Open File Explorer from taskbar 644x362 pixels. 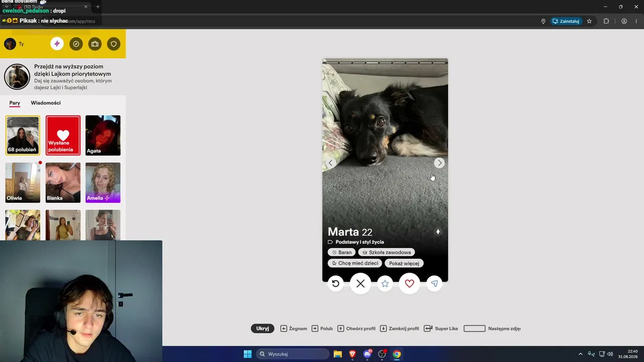[338, 354]
